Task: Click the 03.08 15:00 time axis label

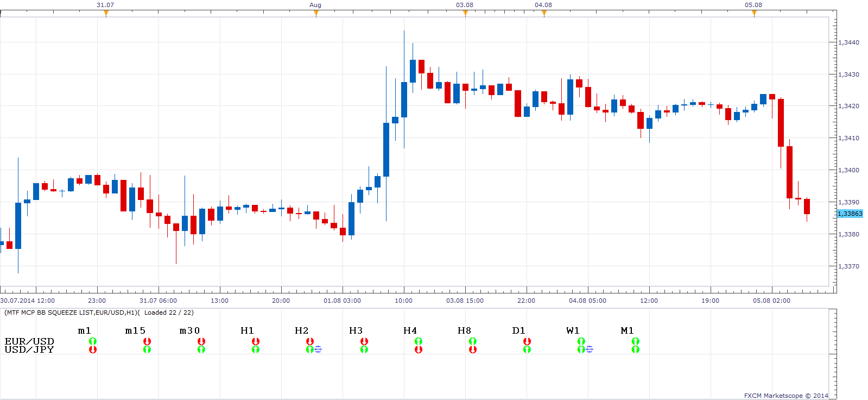Action: tap(465, 301)
